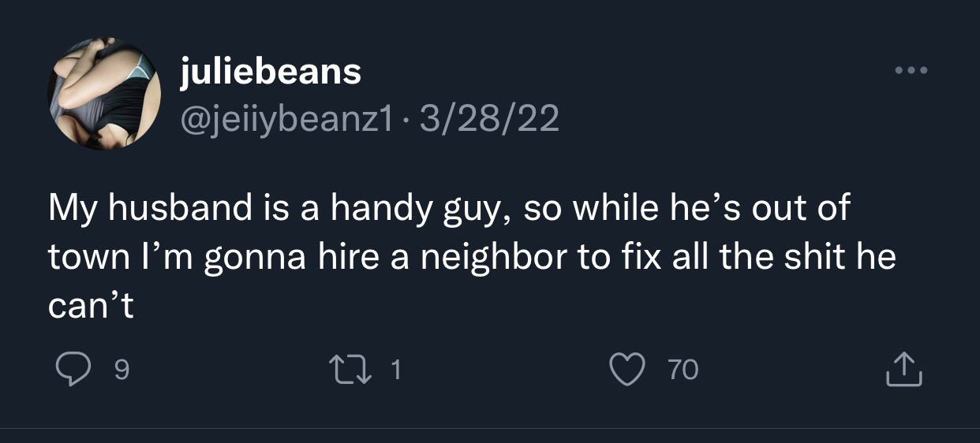This screenshot has width=980, height=443.
Task: Open the share options arrow icon
Action: (x=903, y=369)
